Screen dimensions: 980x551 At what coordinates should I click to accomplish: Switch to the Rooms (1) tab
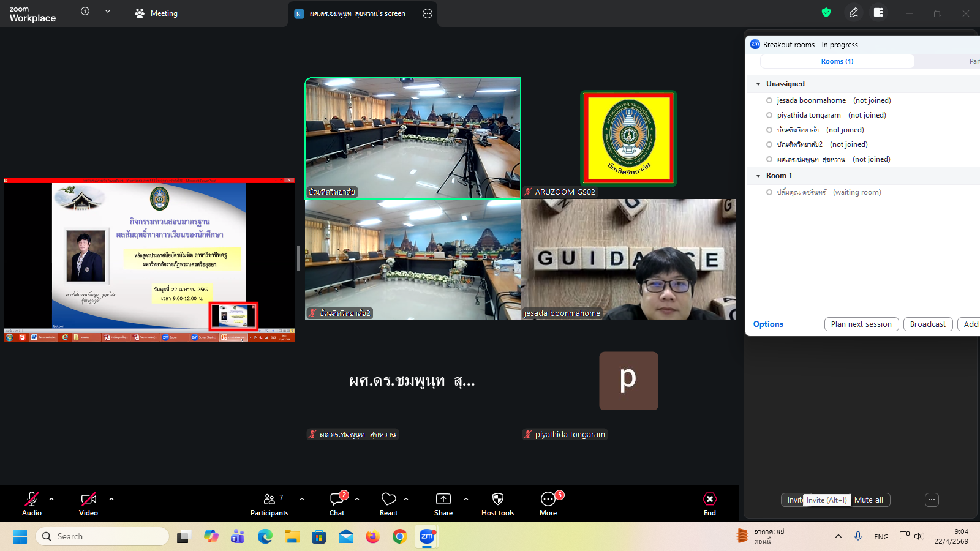pyautogui.click(x=837, y=61)
